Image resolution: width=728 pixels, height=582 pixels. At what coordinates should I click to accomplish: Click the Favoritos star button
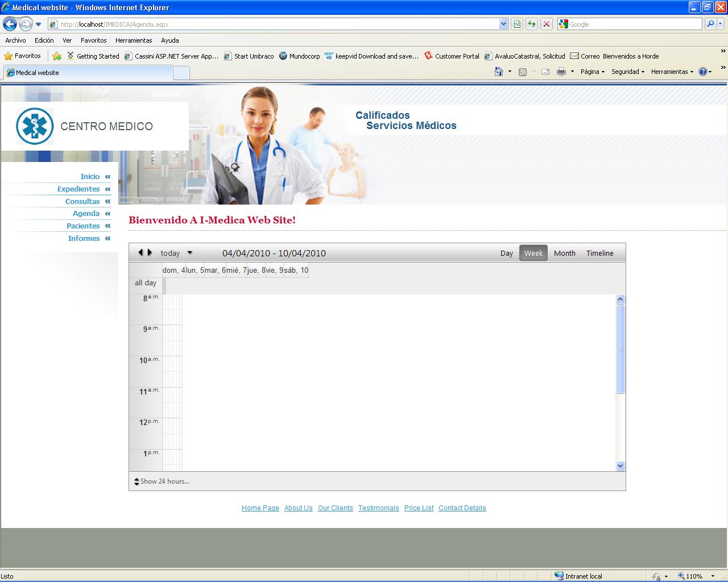point(23,56)
